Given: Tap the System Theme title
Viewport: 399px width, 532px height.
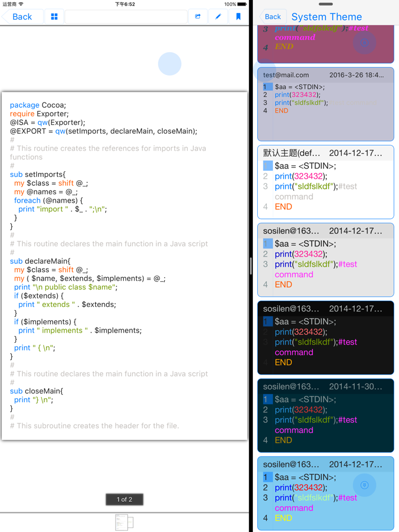Looking at the screenshot, I should [327, 17].
